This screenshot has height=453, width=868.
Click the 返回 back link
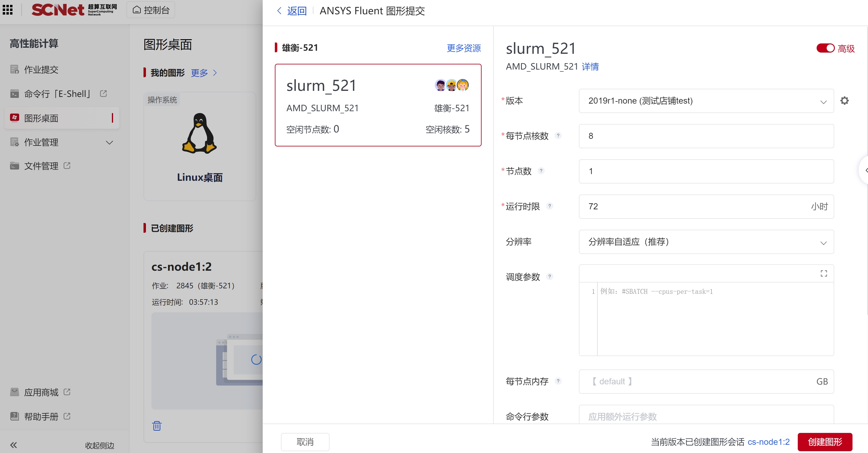(x=297, y=11)
